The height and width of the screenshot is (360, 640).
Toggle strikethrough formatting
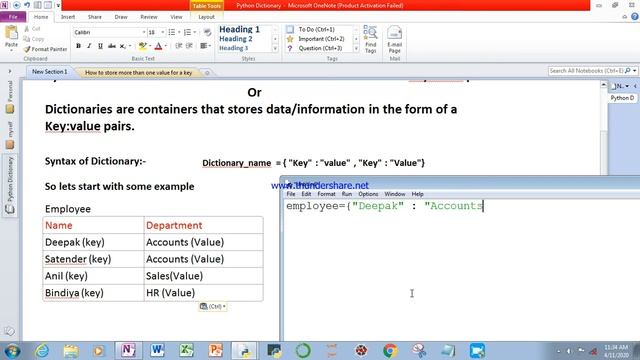pos(111,46)
